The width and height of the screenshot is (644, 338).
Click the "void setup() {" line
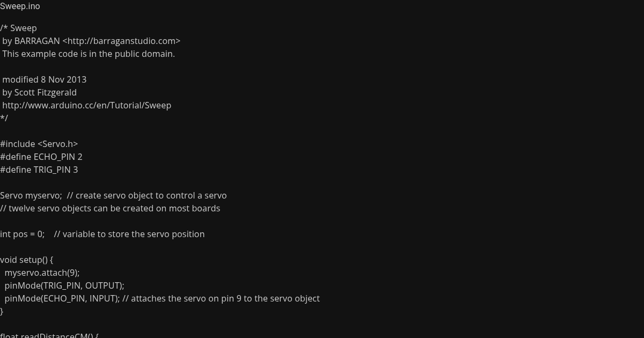coord(27,260)
